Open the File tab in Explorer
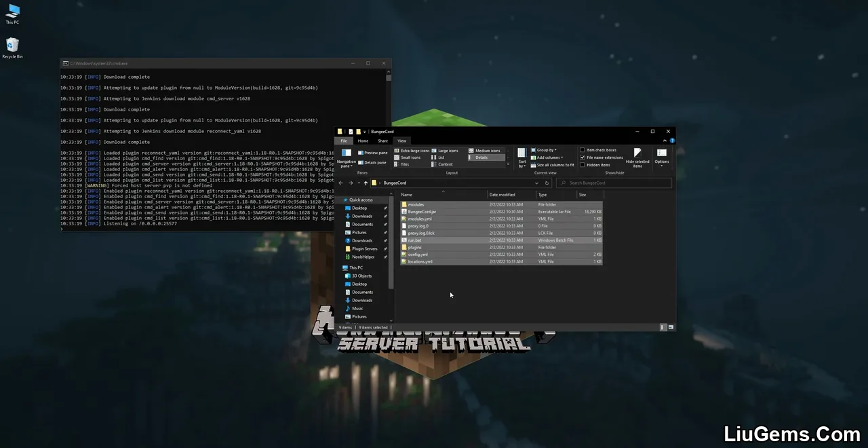This screenshot has width=868, height=448. pos(344,141)
